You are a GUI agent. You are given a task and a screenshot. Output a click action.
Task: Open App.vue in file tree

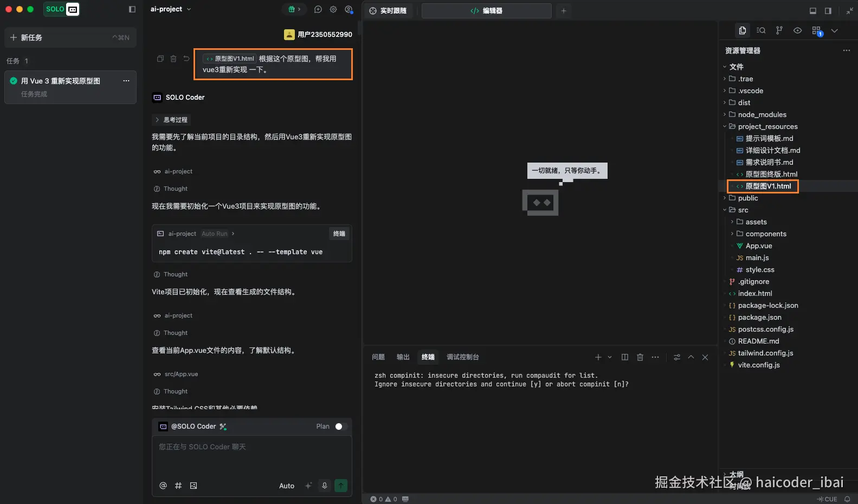[759, 245]
